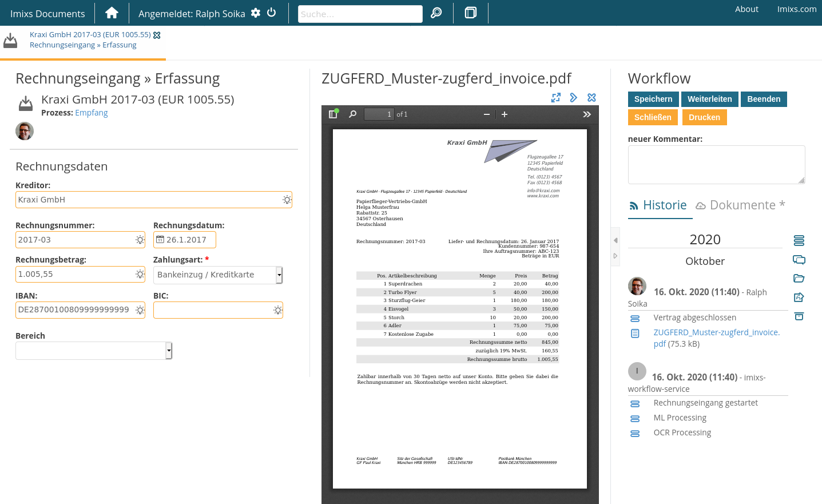Viewport: 822px width, 504px height.
Task: Filter history by comments icon
Action: pyautogui.click(x=799, y=260)
